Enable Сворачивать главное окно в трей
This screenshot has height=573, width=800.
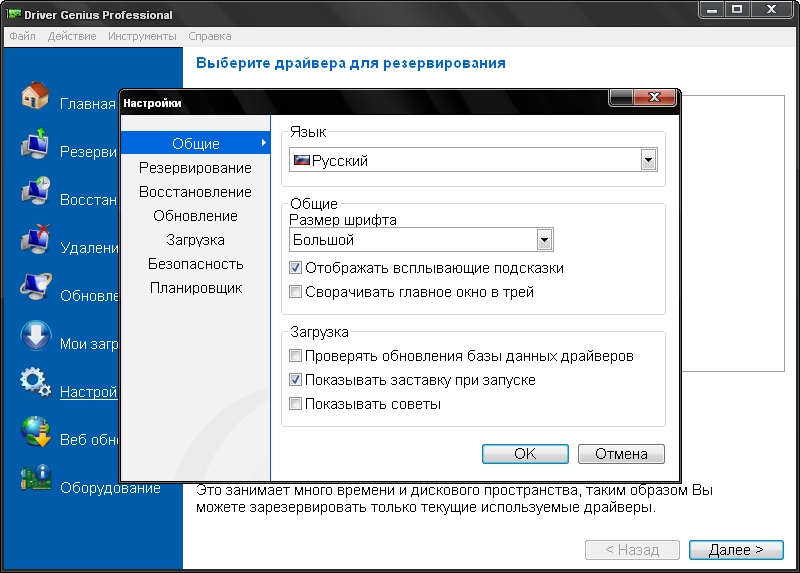tap(295, 291)
